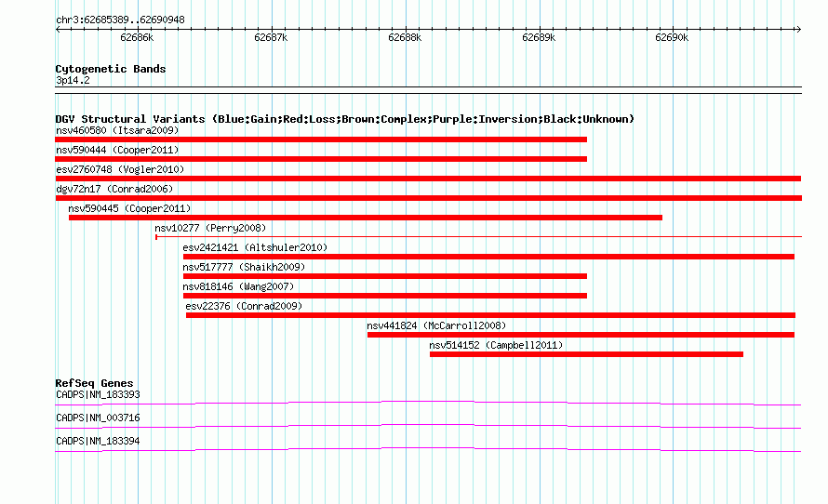Click the magenta line for CADPS|NM_183394

click(x=428, y=450)
